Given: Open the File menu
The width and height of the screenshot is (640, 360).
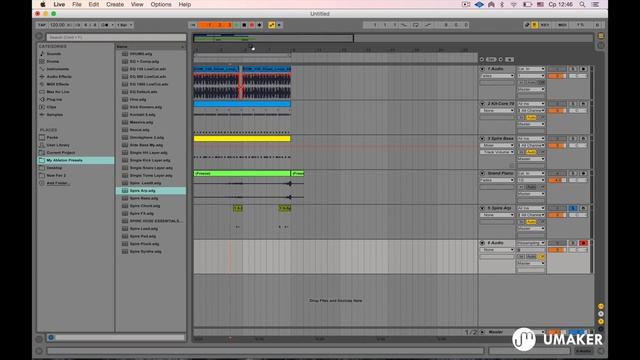Looking at the screenshot, I should pos(77,4).
